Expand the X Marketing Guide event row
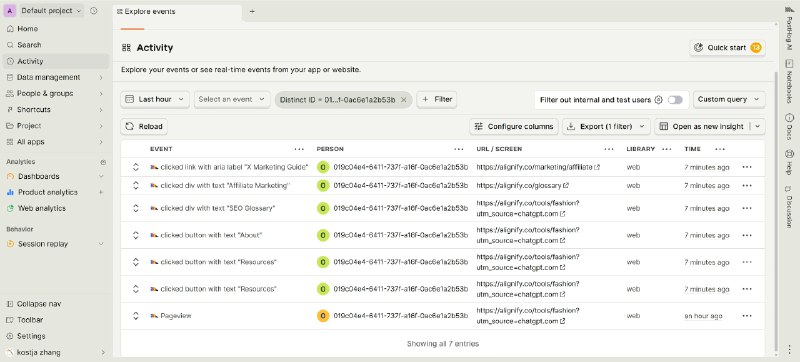Image resolution: width=800 pixels, height=362 pixels. [136, 167]
